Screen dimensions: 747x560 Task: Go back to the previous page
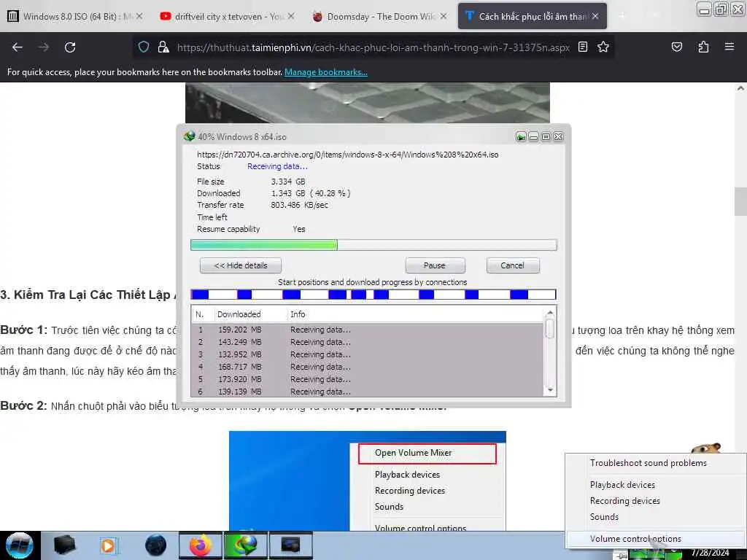pyautogui.click(x=18, y=47)
